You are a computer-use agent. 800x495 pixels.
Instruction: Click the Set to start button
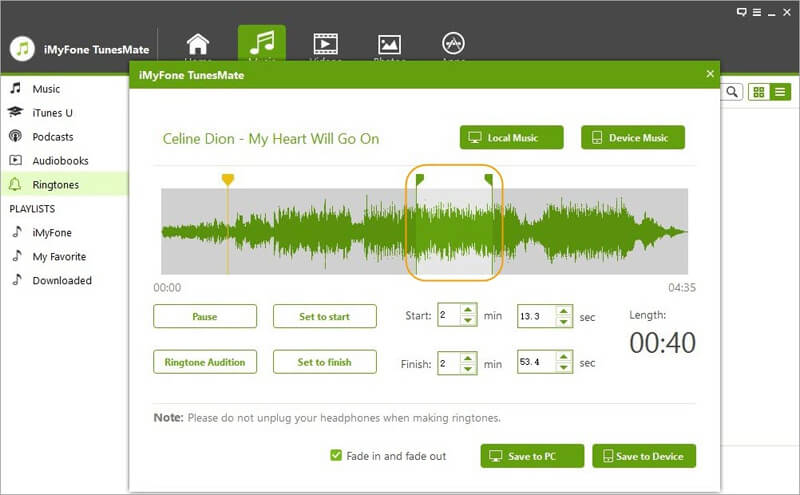[324, 316]
